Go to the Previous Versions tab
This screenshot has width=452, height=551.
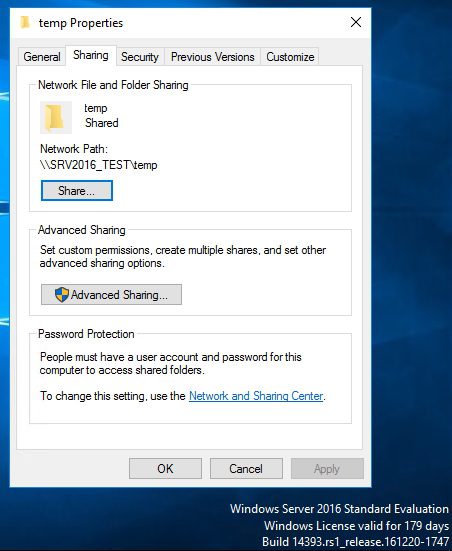212,57
